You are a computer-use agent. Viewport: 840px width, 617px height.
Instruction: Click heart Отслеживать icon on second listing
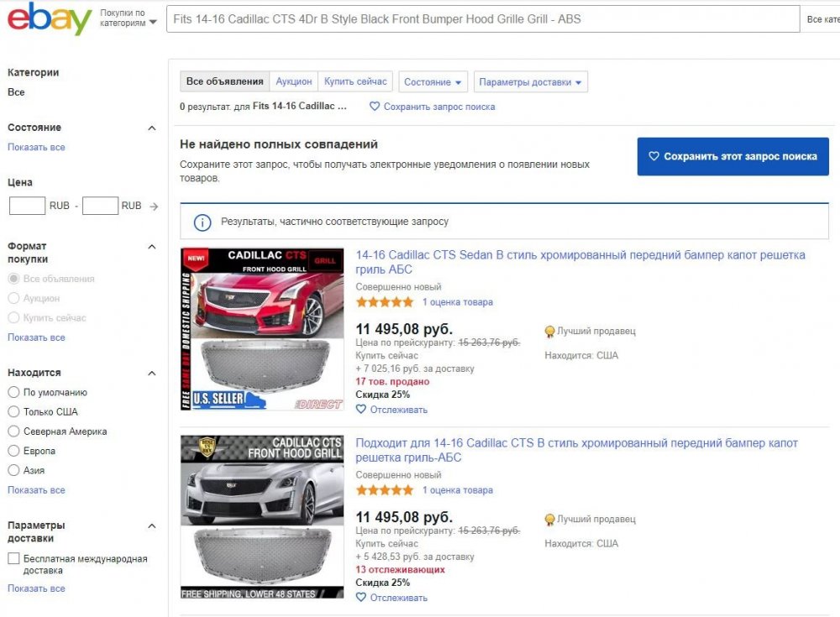[x=361, y=598]
